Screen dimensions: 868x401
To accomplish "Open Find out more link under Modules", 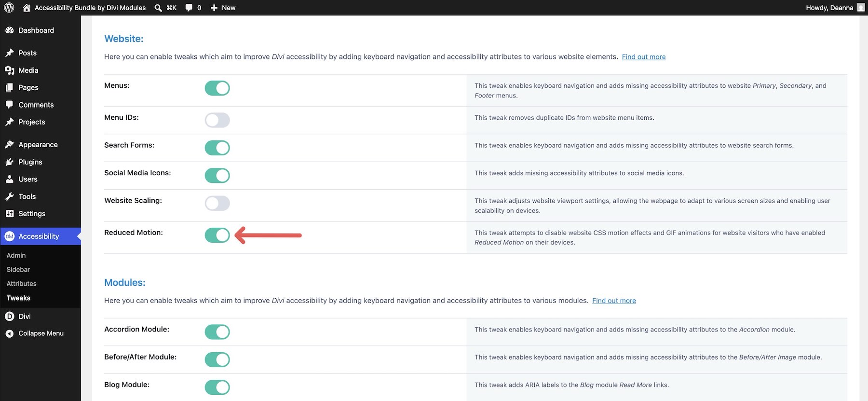I will [614, 301].
